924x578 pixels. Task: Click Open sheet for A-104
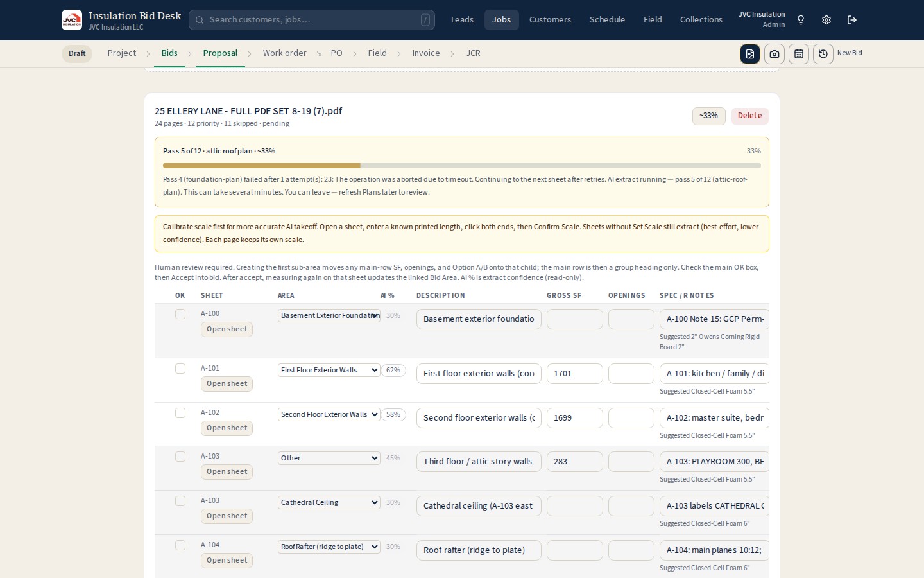[227, 561]
